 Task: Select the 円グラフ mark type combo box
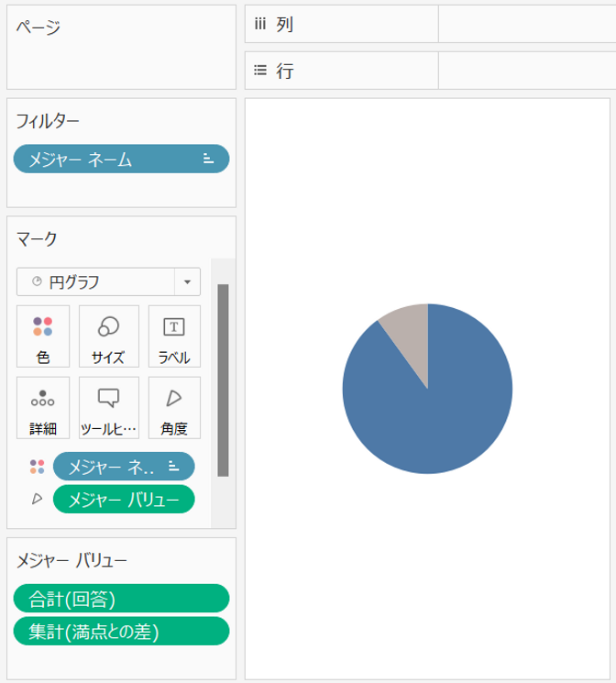pyautogui.click(x=108, y=281)
